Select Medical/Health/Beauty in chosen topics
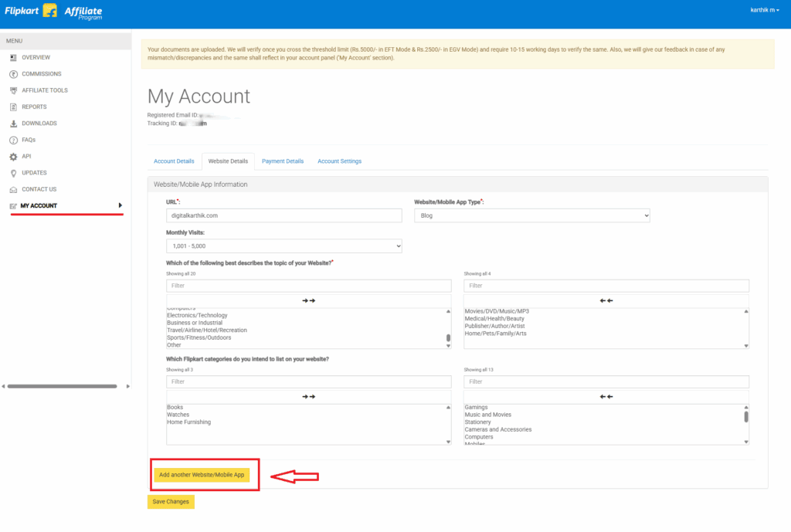The image size is (791, 532). tap(494, 319)
